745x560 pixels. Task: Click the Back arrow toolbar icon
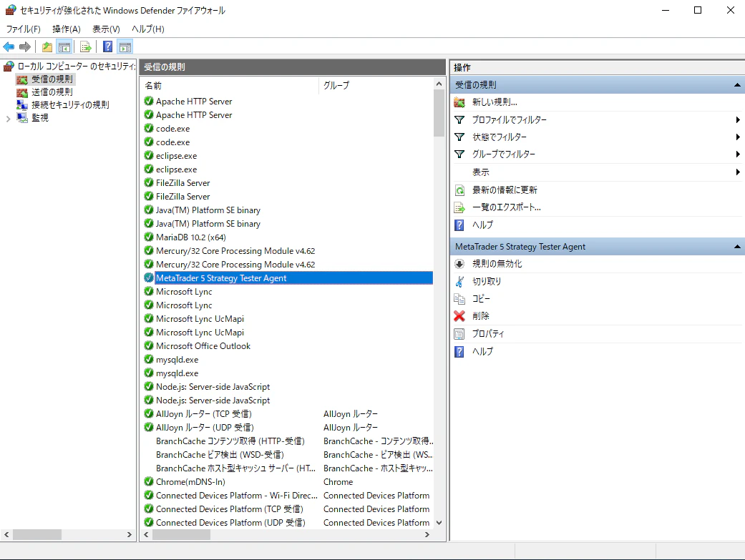pyautogui.click(x=9, y=46)
